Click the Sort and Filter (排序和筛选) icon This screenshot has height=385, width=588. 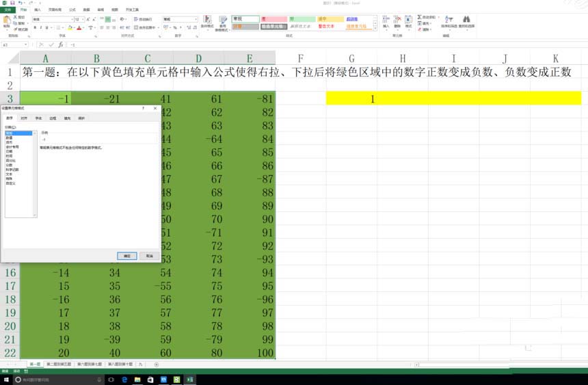click(x=449, y=21)
